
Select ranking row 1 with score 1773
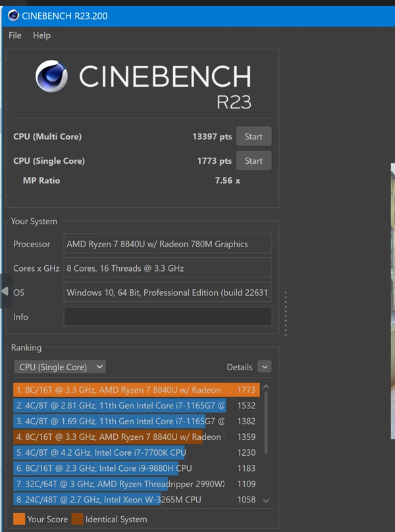pos(136,390)
